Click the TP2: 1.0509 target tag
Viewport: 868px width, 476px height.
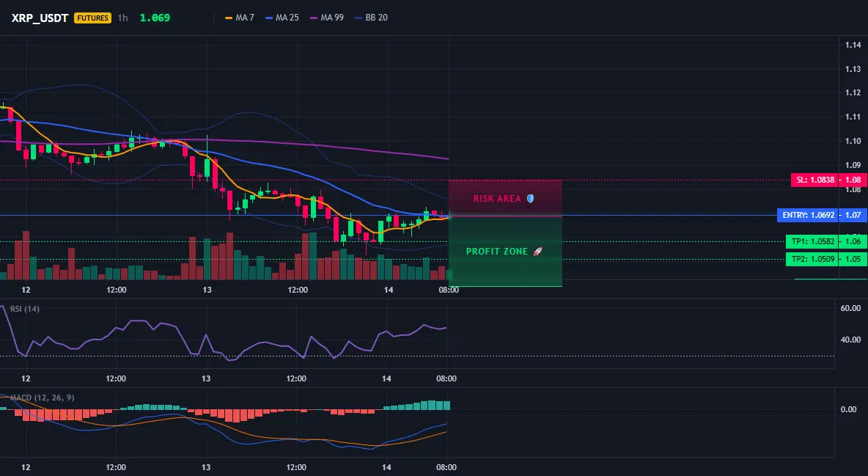point(812,259)
